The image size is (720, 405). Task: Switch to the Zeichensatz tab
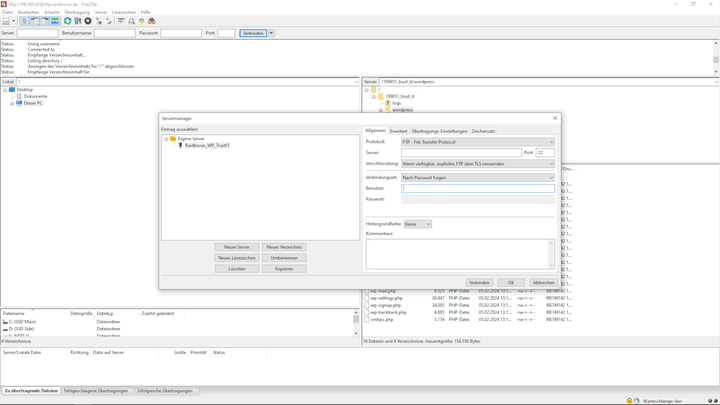(x=483, y=131)
